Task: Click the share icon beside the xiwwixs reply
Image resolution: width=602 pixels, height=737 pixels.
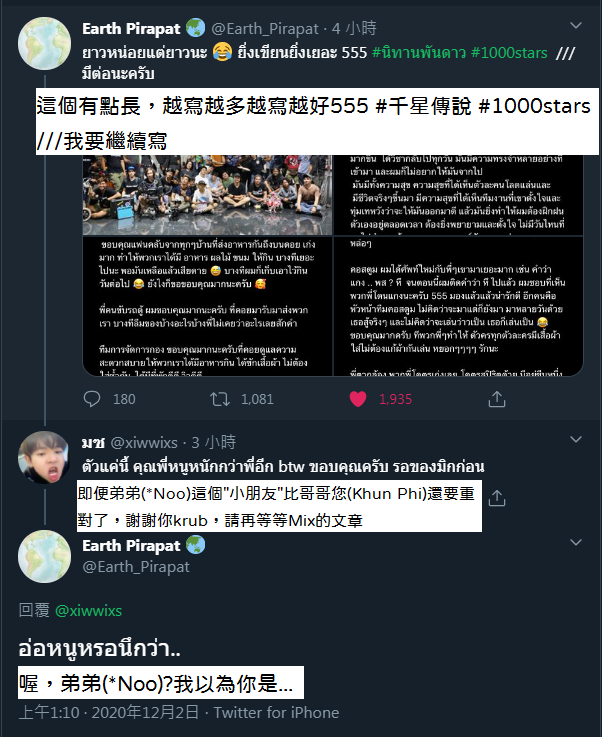Action: 497,498
